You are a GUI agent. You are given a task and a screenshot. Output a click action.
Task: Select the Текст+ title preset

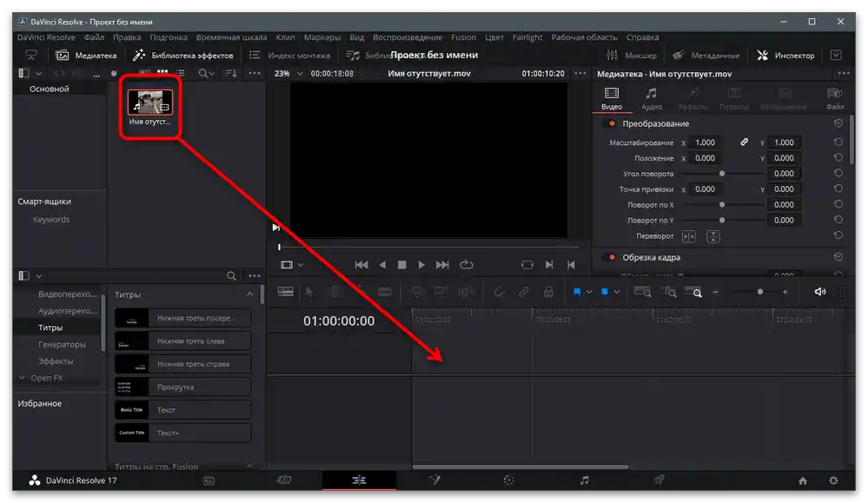tap(183, 433)
